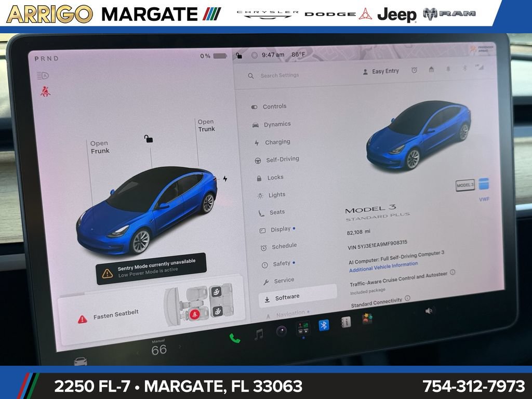Viewport: 532px width, 399px height.
Task: Tap the search magnifier icon
Action: [x=251, y=76]
